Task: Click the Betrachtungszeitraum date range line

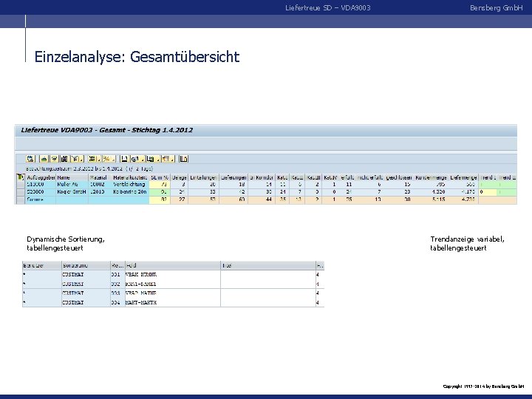Action: pyautogui.click(x=89, y=168)
